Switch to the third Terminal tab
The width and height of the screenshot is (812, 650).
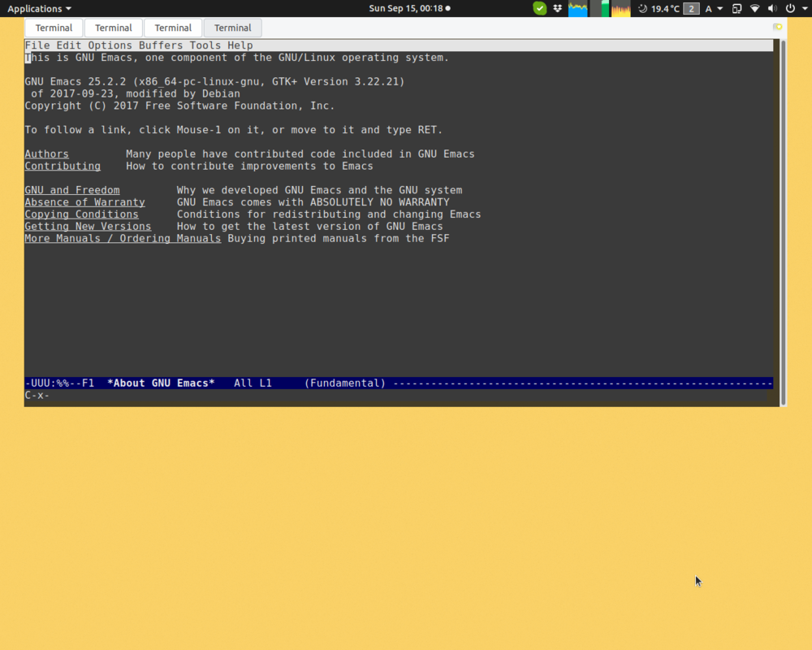tap(173, 28)
